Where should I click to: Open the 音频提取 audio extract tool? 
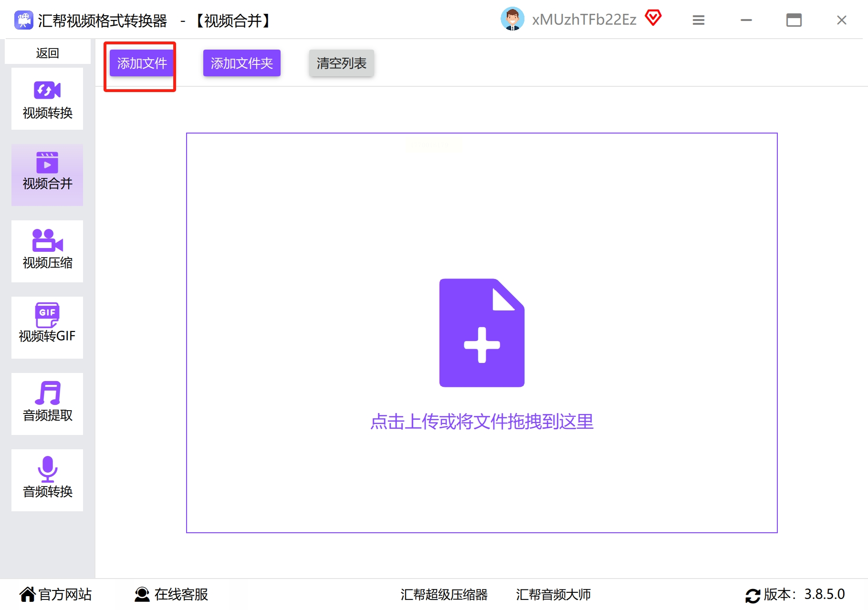pyautogui.click(x=47, y=404)
